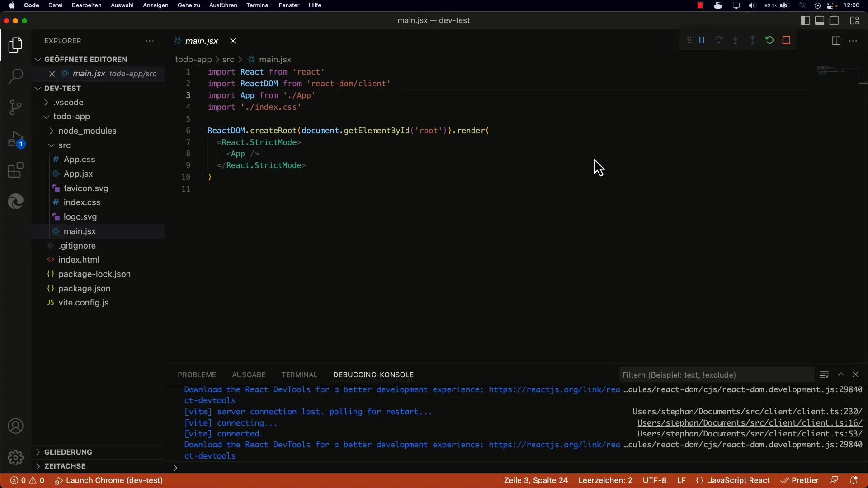The width and height of the screenshot is (868, 488).
Task: Click the Step Into debug button
Action: [736, 40]
